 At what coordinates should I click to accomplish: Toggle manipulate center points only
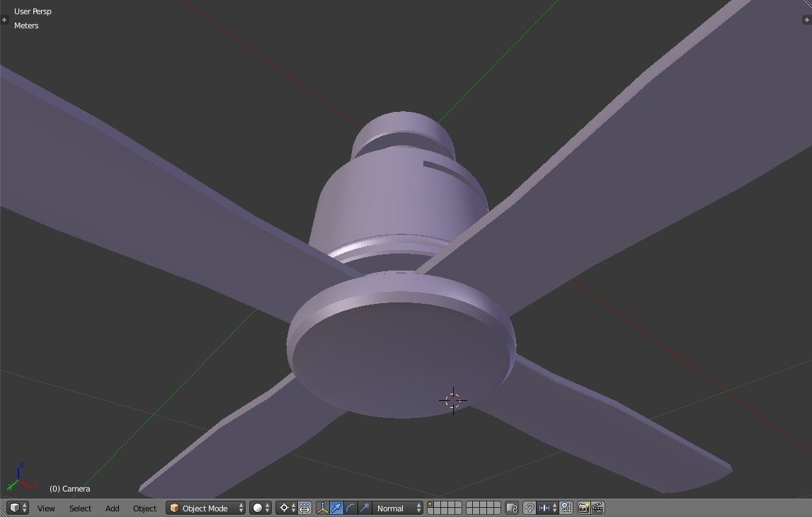click(x=304, y=509)
